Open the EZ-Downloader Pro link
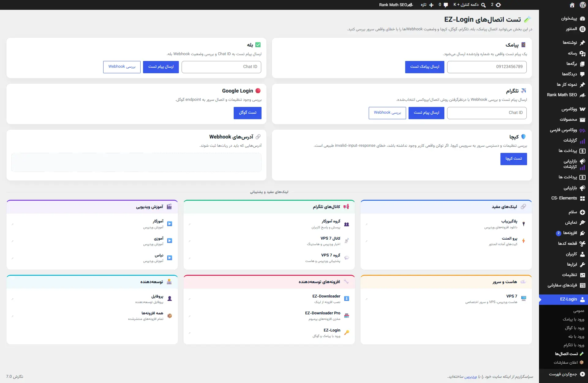 (x=269, y=316)
